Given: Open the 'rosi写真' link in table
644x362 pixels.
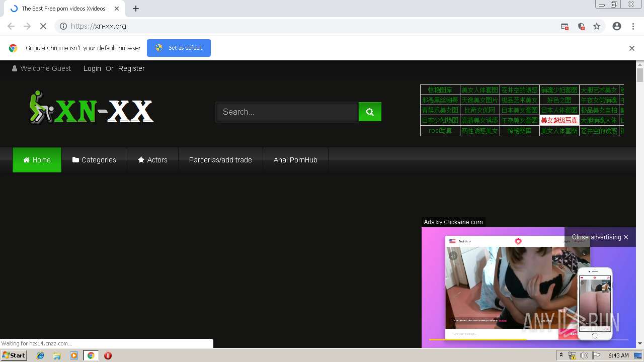Looking at the screenshot, I should 440,131.
